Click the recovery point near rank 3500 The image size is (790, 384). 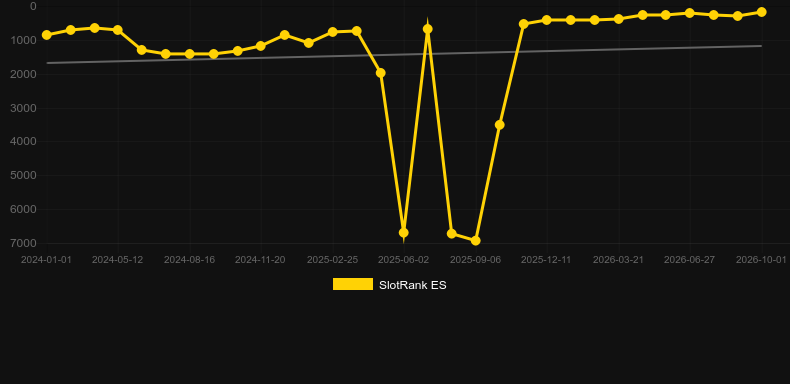point(500,125)
